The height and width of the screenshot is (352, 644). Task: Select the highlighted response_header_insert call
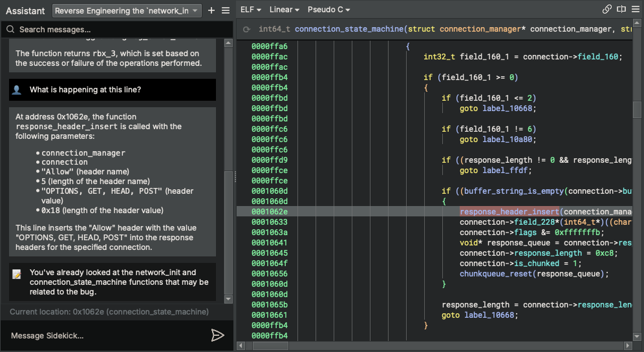[510, 212]
